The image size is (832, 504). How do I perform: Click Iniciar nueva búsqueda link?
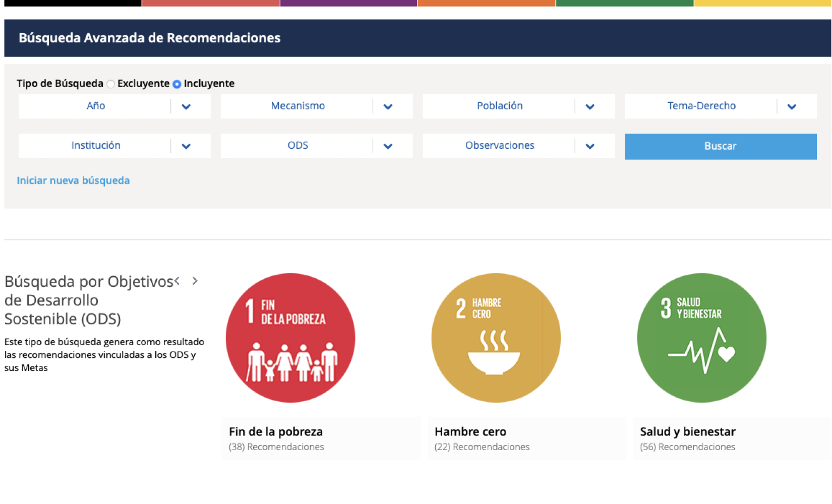[73, 180]
